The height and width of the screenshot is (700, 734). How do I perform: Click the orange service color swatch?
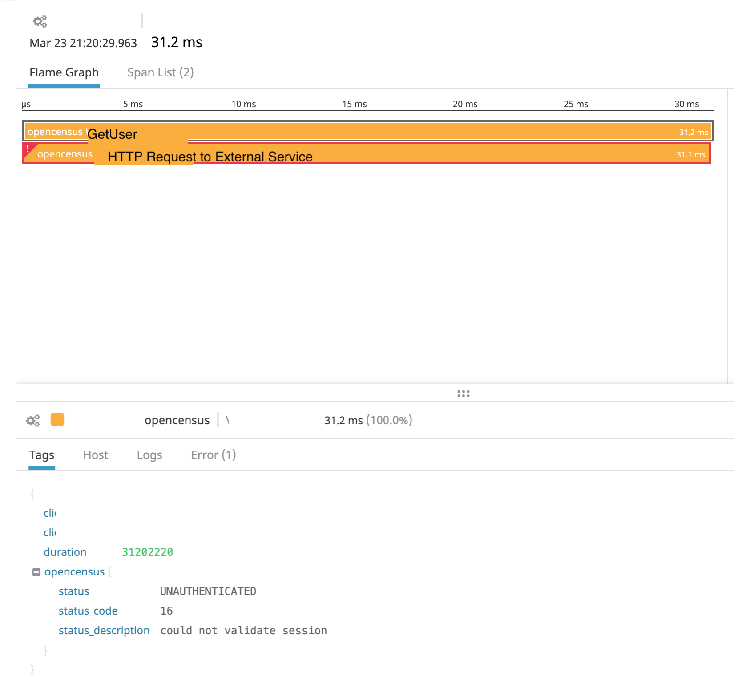click(57, 419)
